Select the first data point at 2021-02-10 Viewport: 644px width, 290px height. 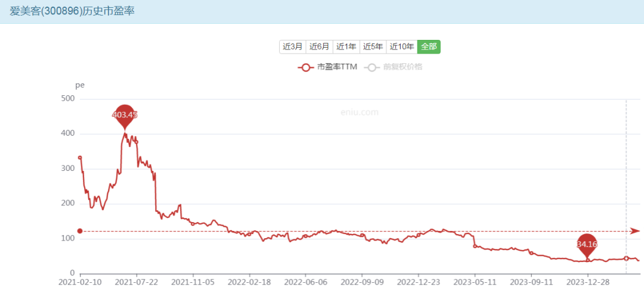coord(80,158)
